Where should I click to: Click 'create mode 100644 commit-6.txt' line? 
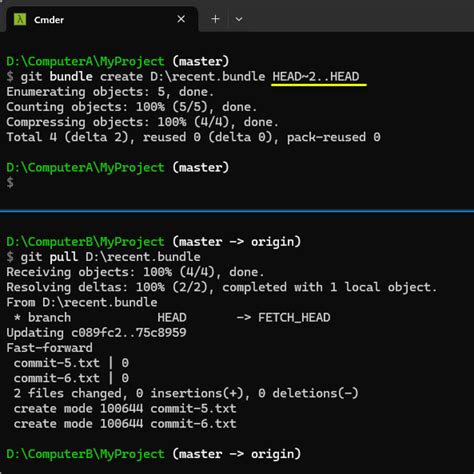125,424
